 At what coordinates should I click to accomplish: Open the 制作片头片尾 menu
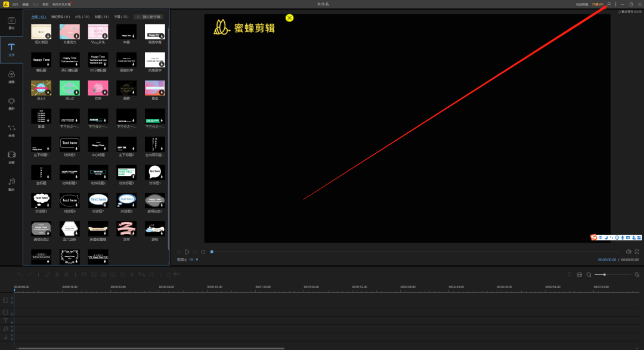pyautogui.click(x=61, y=4)
